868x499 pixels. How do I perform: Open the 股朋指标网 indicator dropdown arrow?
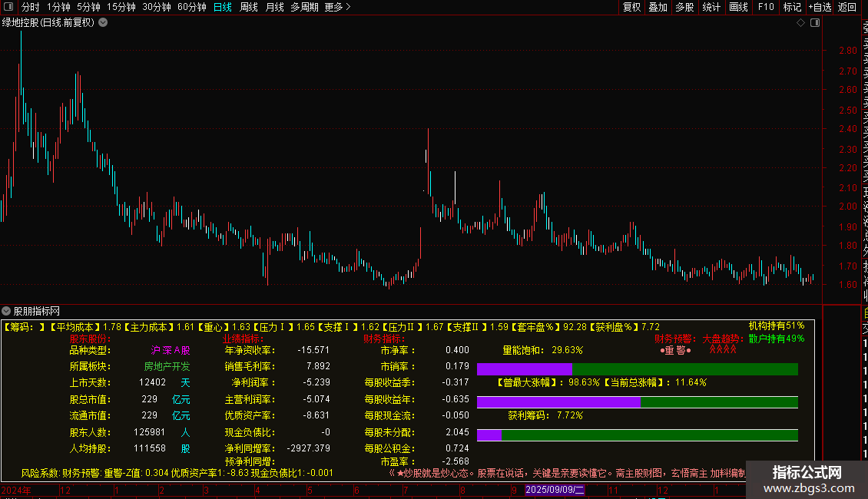(6, 311)
